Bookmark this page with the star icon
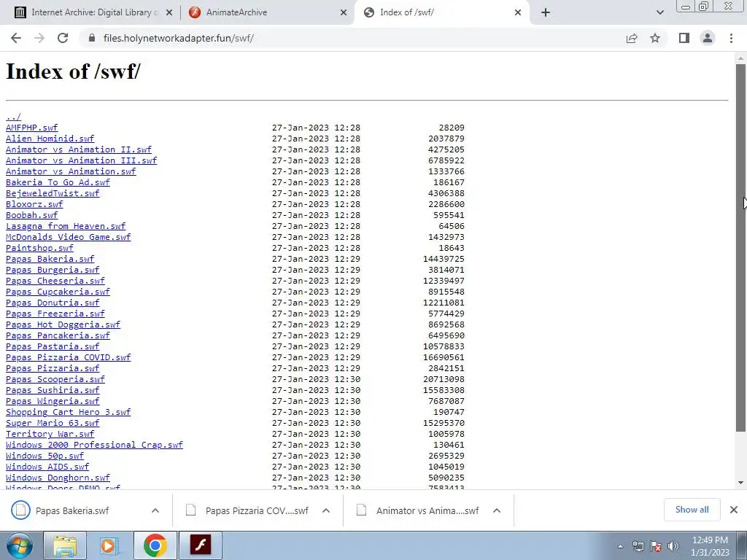747x560 pixels. coord(655,38)
